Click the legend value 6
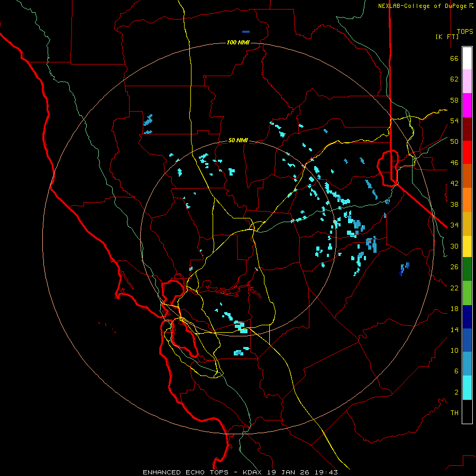This screenshot has height=476, width=476. [x=456, y=371]
